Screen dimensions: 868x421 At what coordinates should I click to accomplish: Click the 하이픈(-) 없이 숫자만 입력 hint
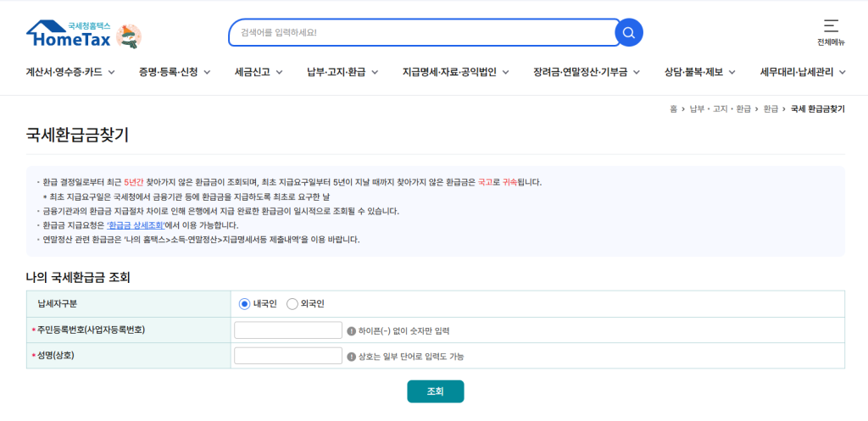click(403, 331)
